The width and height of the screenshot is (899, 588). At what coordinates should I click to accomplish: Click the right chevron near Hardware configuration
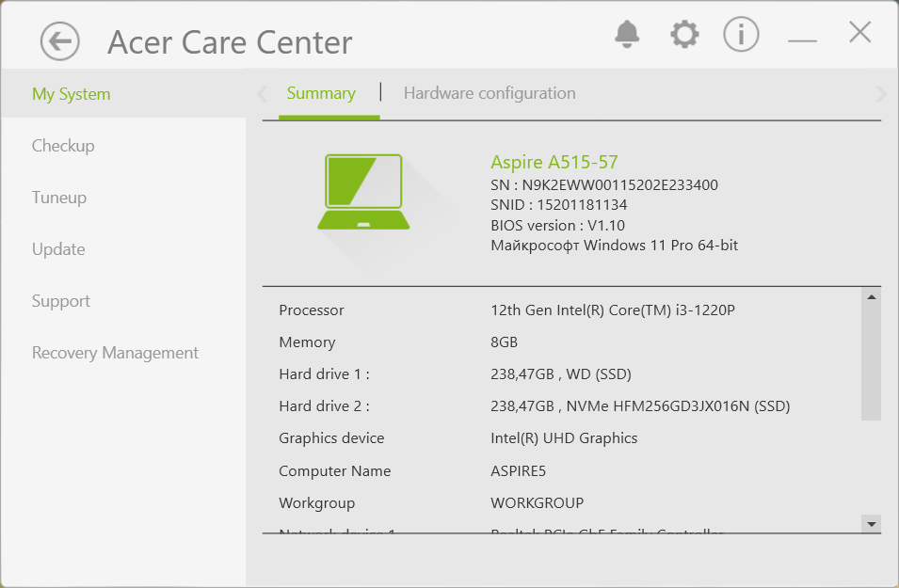pyautogui.click(x=881, y=93)
